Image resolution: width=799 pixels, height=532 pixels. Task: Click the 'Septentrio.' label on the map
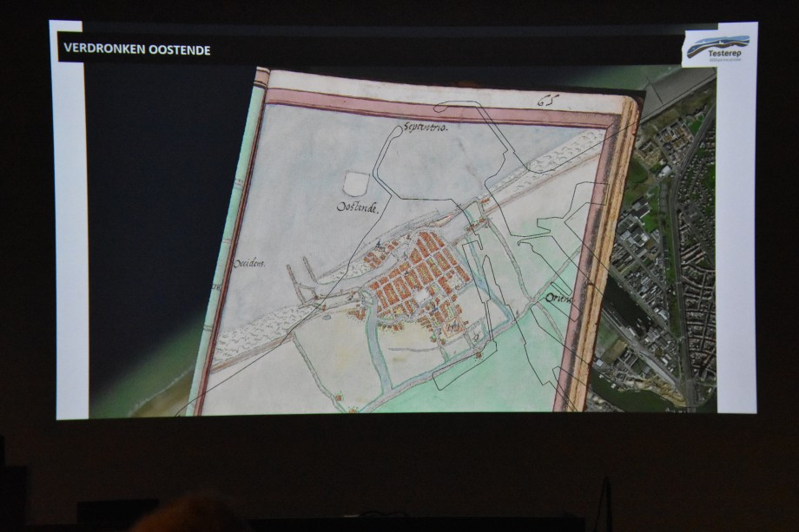[x=426, y=128]
